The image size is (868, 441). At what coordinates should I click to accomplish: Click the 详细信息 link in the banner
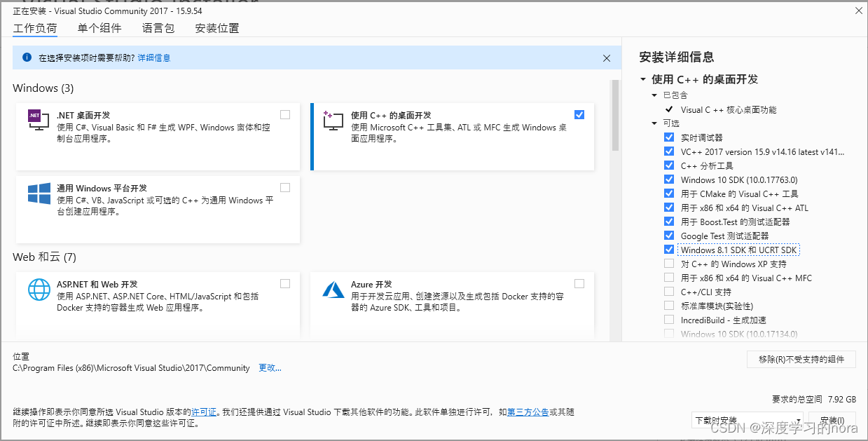pos(153,57)
